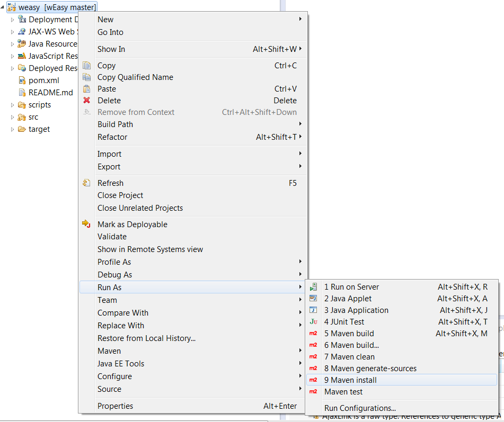This screenshot has width=504, height=422.
Task: Click the red Delete X icon
Action: pyautogui.click(x=87, y=101)
